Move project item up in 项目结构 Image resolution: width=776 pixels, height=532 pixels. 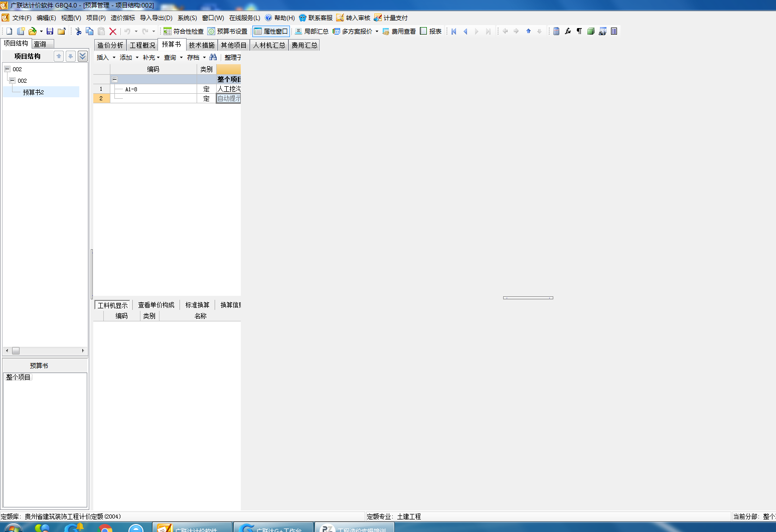[x=59, y=56]
